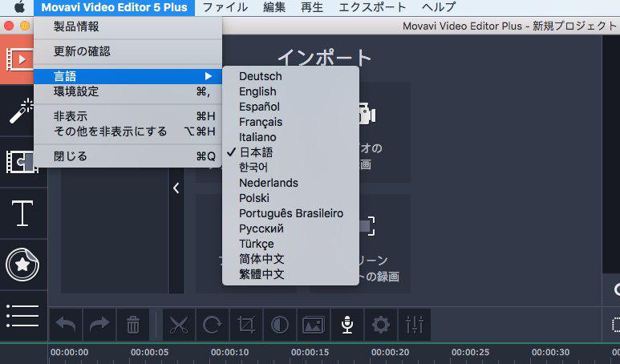This screenshot has width=620, height=364.
Task: Open the 編集 menu
Action: click(274, 7)
